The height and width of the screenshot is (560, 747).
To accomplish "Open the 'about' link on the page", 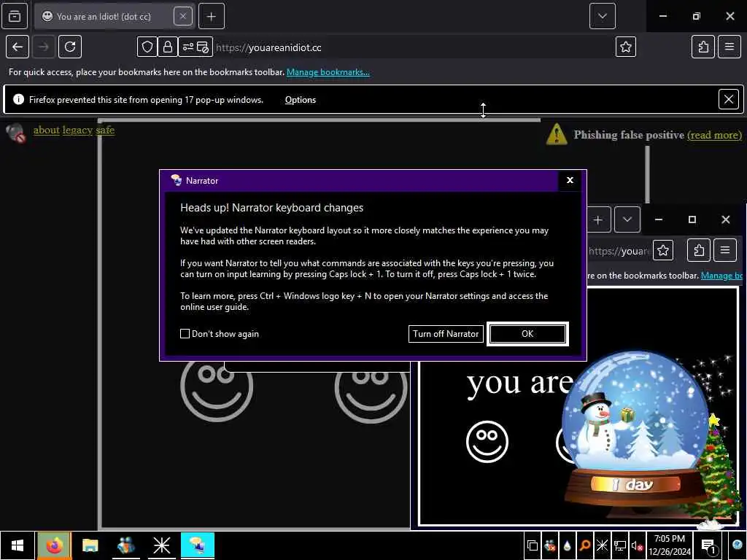I will 46,130.
